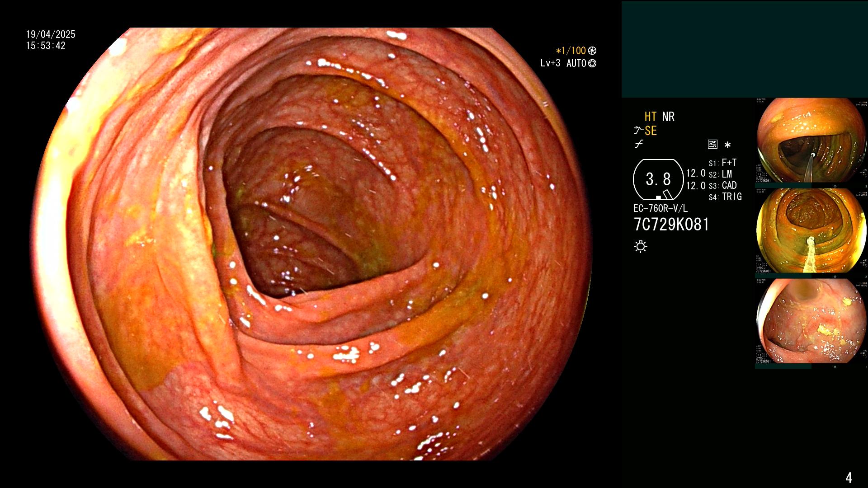The height and width of the screenshot is (488, 868).
Task: Click the lower 12.0 value
Action: point(696,185)
